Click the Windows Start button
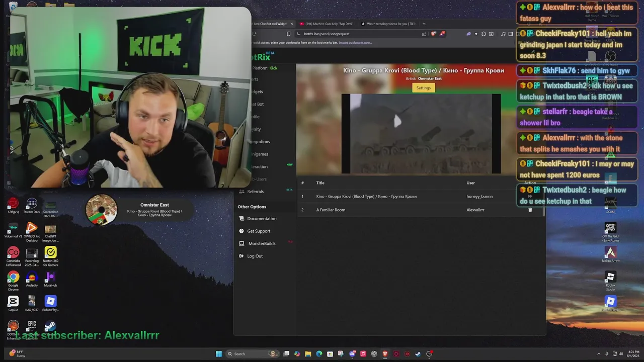Screen dimensions: 644x362 (x=219, y=354)
